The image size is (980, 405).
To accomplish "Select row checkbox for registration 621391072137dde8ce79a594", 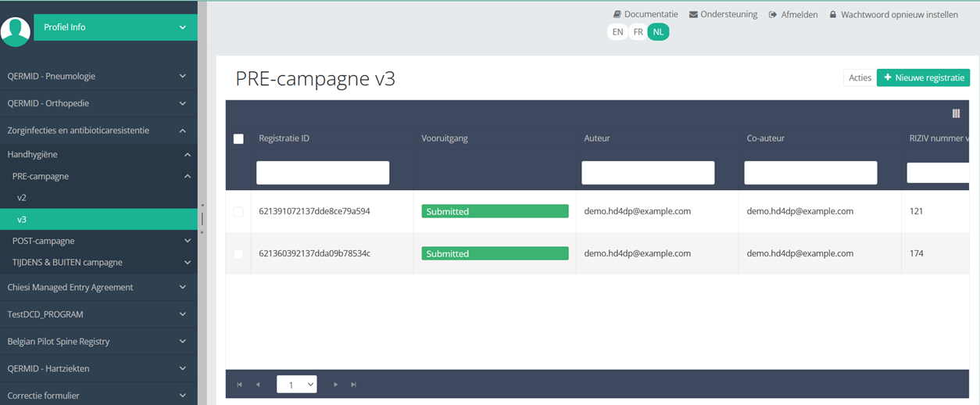I will (x=238, y=212).
